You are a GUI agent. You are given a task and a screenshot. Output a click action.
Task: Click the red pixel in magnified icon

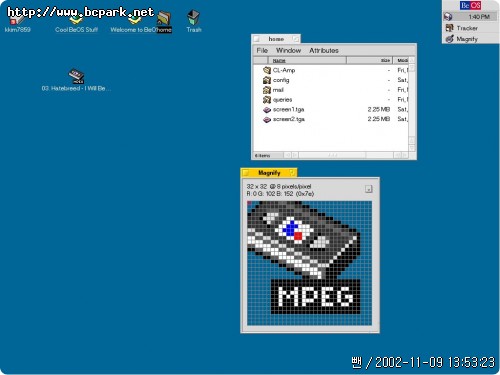coord(298,236)
